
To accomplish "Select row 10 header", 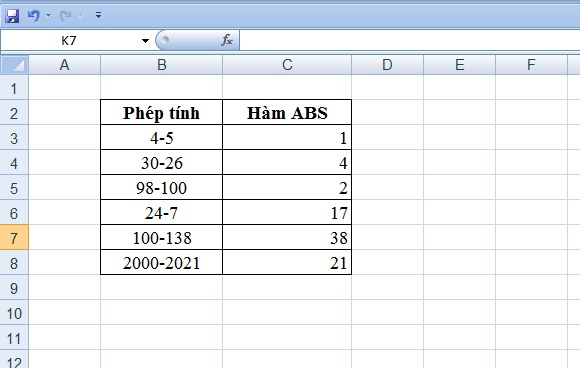I will pyautogui.click(x=14, y=313).
